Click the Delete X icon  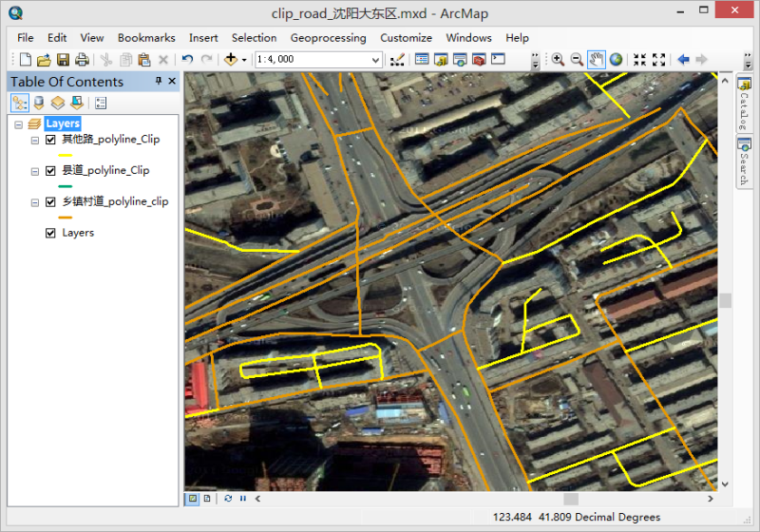[x=163, y=60]
